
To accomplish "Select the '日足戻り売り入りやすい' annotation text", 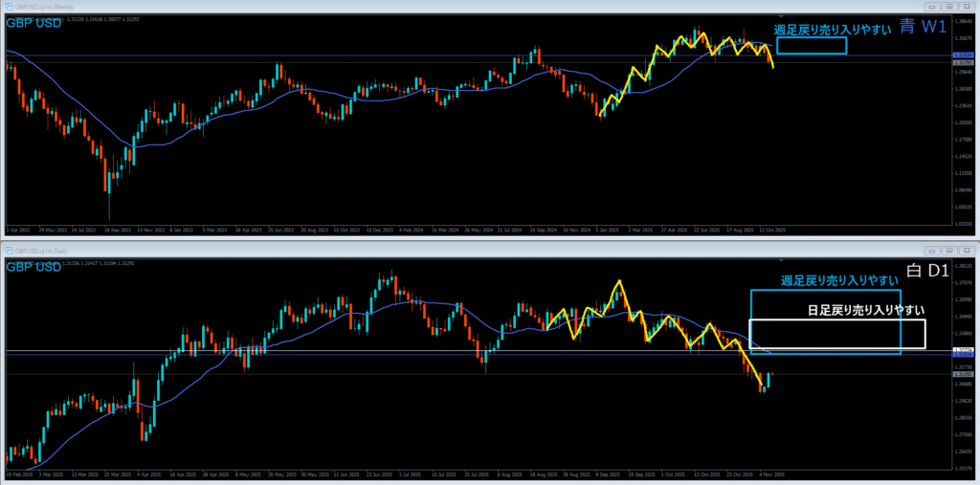I will (x=866, y=311).
